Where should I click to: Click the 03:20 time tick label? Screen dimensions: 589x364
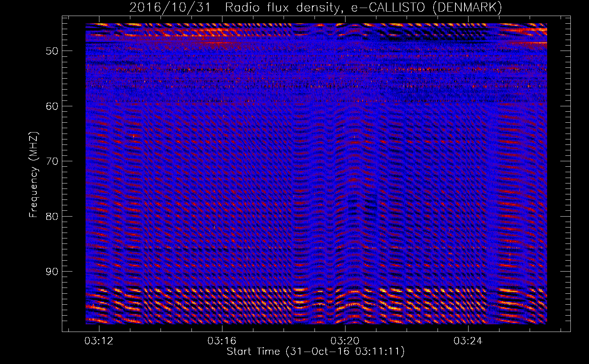click(345, 341)
